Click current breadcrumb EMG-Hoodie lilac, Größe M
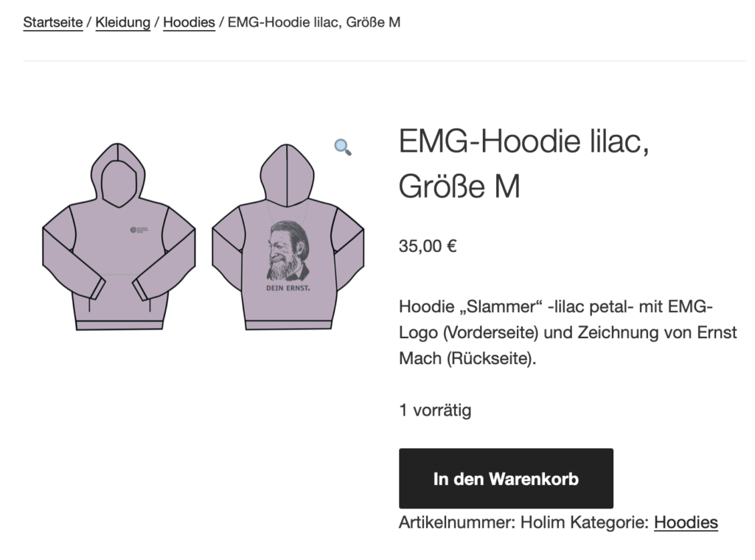Screen dimensions: 755x560 coord(314,22)
